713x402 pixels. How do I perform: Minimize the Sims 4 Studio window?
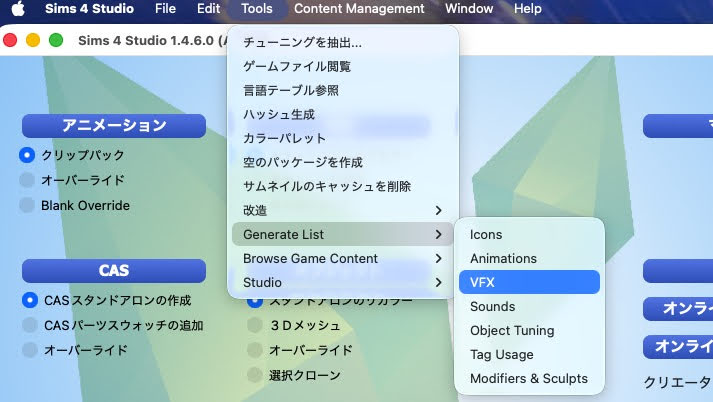tap(33, 40)
